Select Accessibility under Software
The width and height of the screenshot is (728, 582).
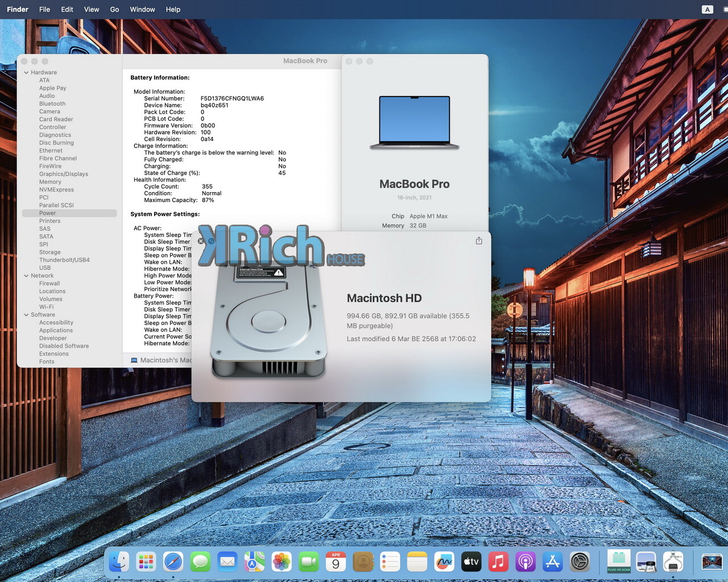click(56, 323)
